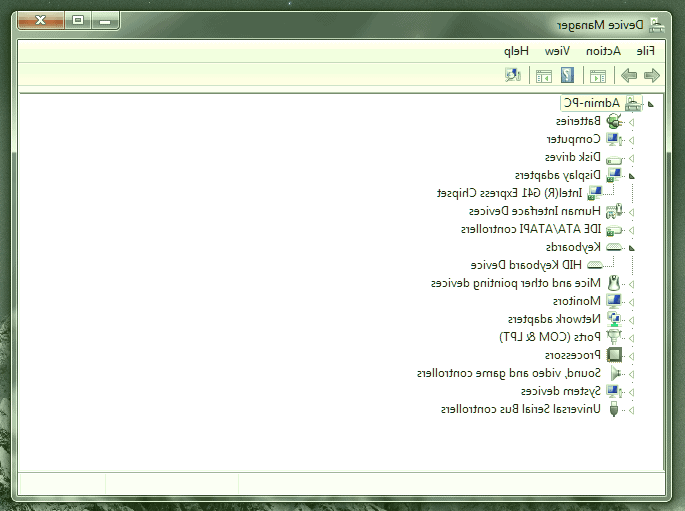Click the Network adapters category icon
Image resolution: width=685 pixels, height=511 pixels.
(x=614, y=319)
